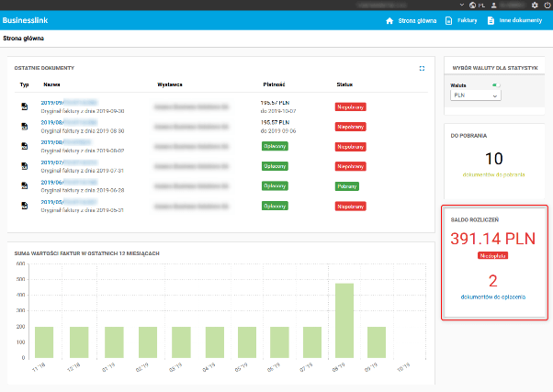Image resolution: width=553 pixels, height=392 pixels.
Task: Click Opłacony badge for 2019/07 invoice
Action: pyautogui.click(x=275, y=166)
